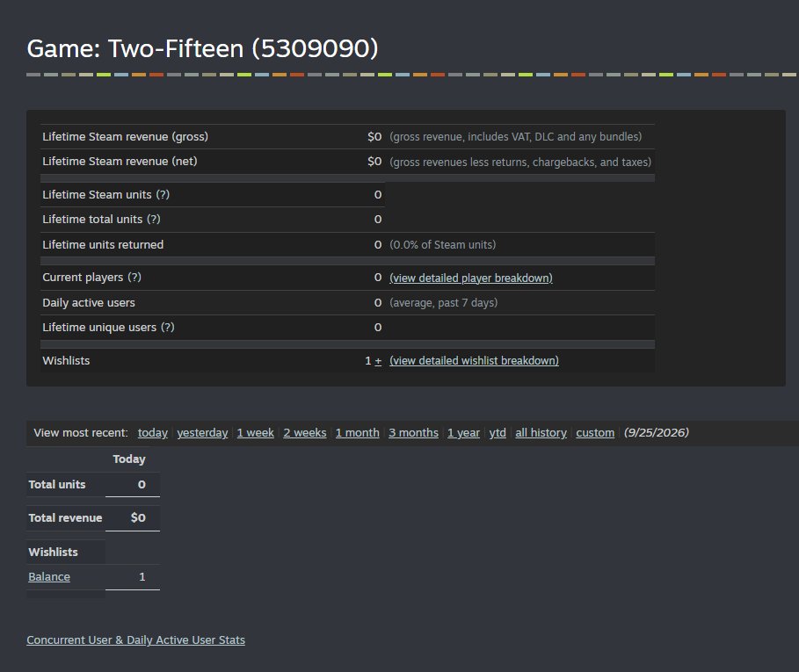The width and height of the screenshot is (799, 672).
Task: Show the '2 weeks' time range
Action: point(305,433)
